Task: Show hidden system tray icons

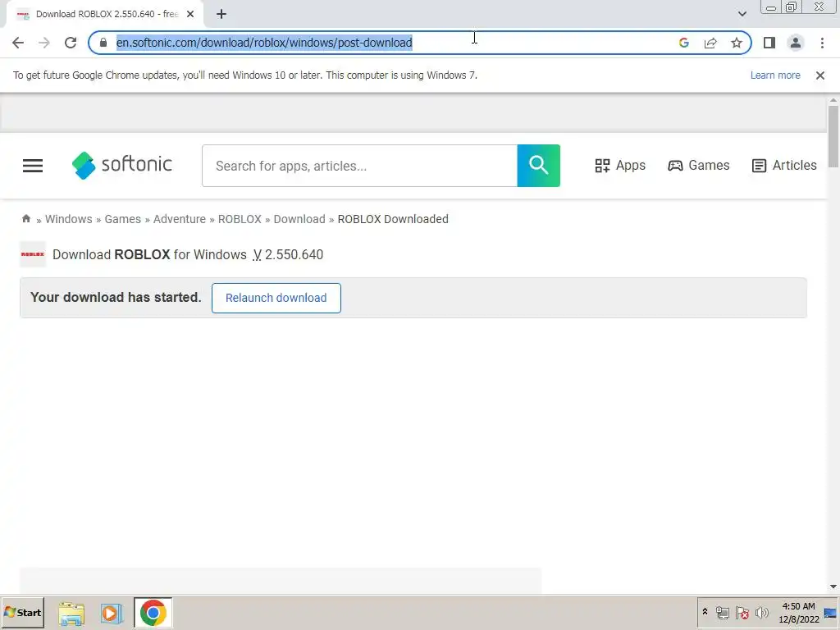Action: pyautogui.click(x=705, y=612)
